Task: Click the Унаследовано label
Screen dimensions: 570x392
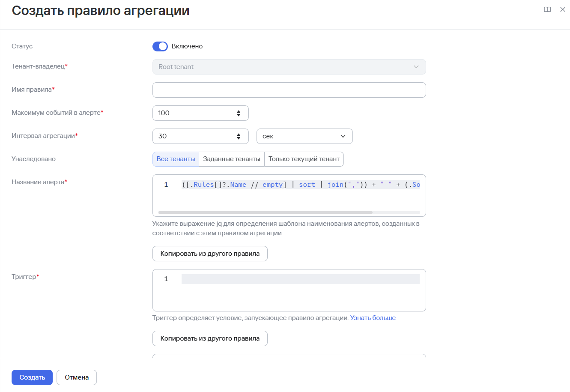Action: pos(33,159)
